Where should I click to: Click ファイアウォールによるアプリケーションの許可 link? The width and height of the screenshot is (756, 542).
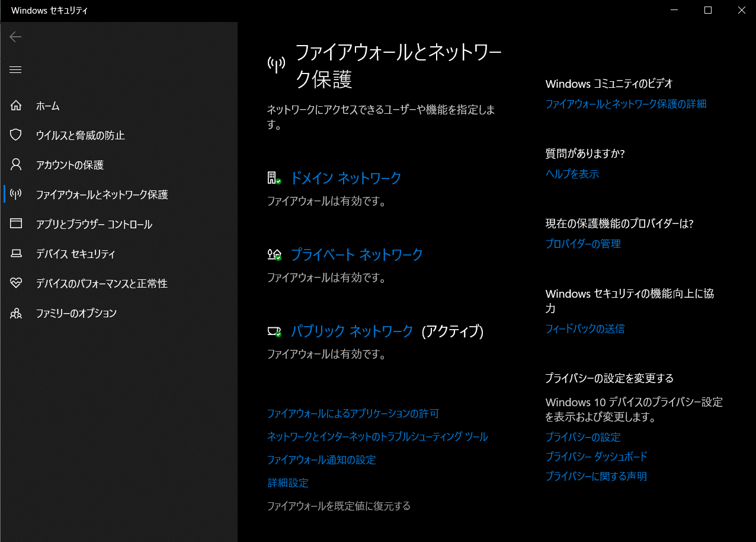[353, 413]
